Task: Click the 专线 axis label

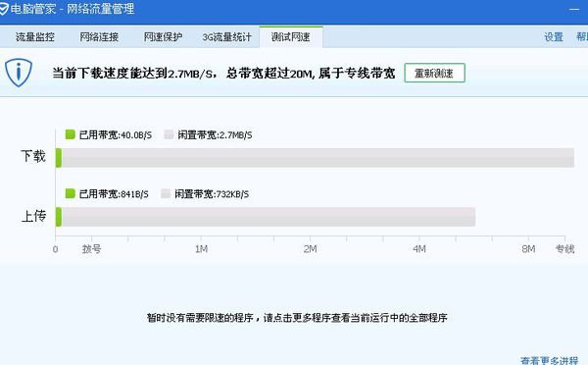Action: 564,249
